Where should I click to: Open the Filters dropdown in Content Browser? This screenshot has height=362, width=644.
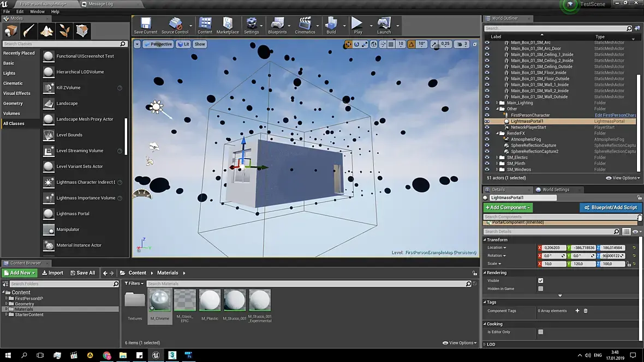point(134,283)
